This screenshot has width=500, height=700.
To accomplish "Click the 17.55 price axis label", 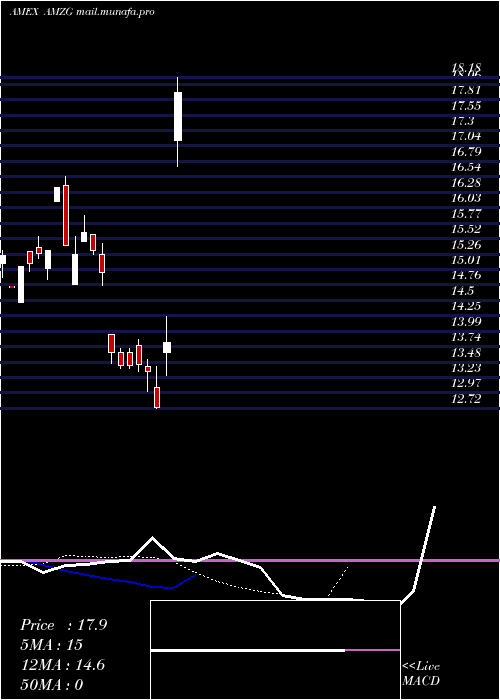I will pos(466,106).
